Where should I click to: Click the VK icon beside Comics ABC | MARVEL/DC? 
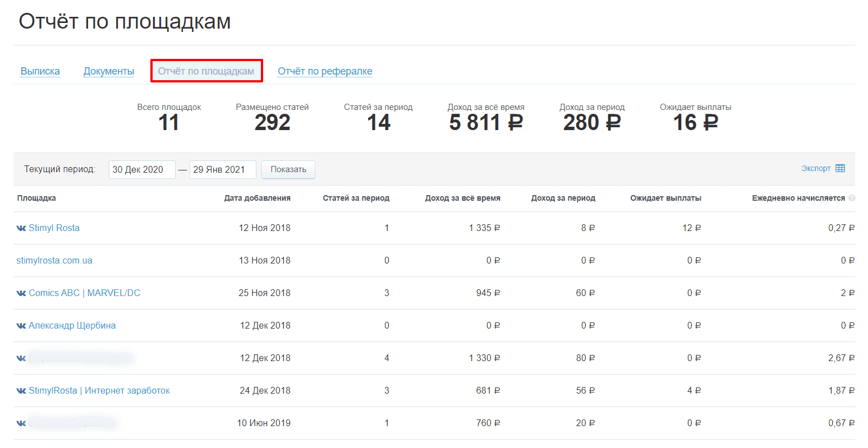(21, 293)
